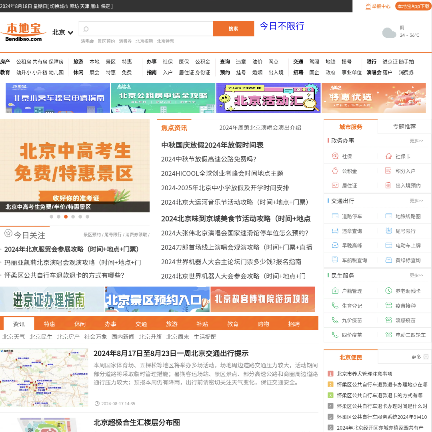Open the 特惠优选 banner

point(374,98)
